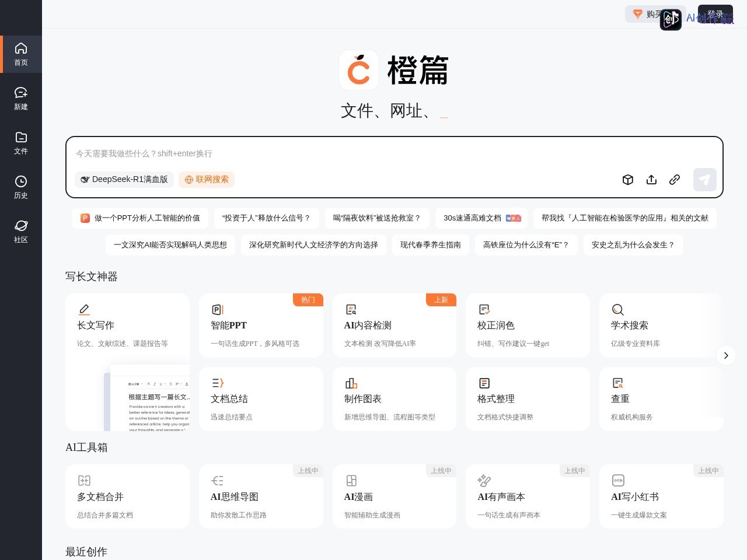Click the 热门 badge on 智能PPT
Image resolution: width=747 pixels, height=560 pixels.
click(308, 300)
